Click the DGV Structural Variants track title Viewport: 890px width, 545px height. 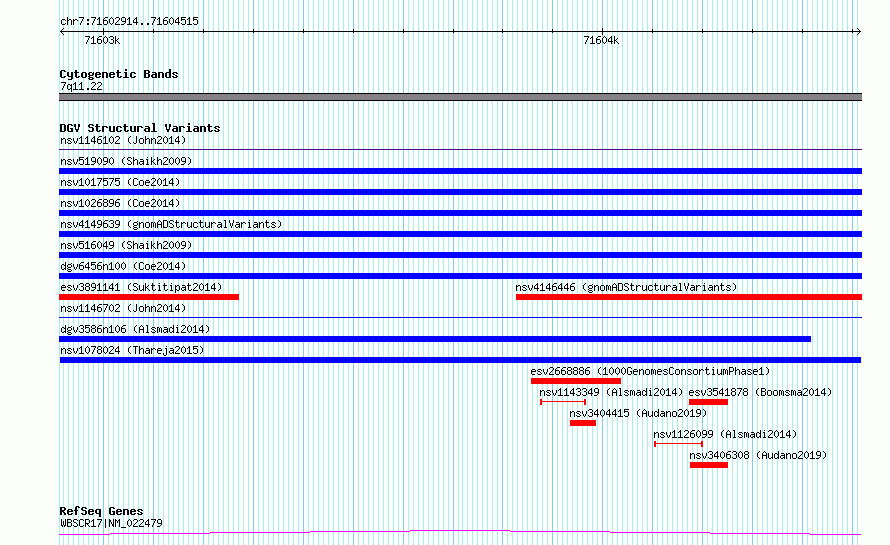tap(140, 128)
